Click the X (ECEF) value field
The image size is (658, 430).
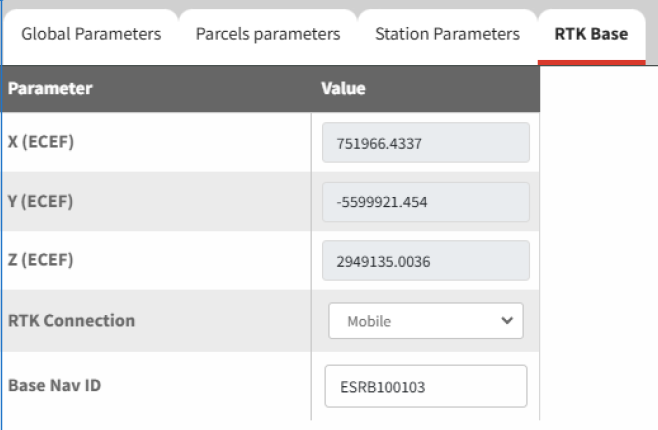426,142
